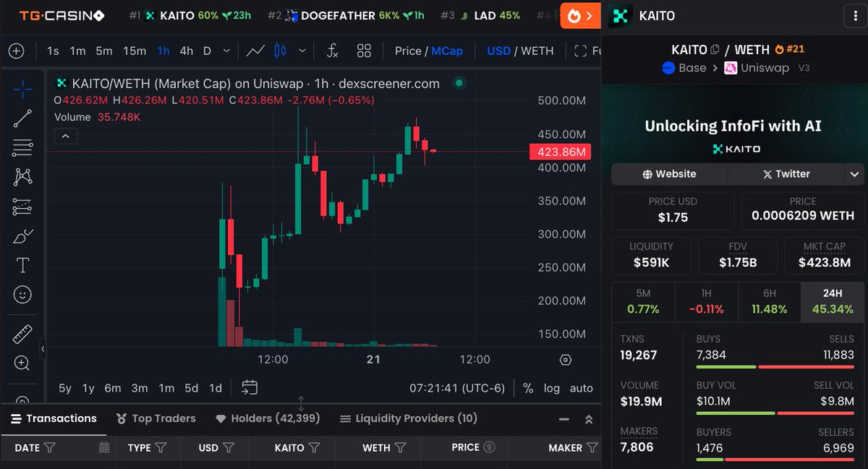Toggle log scale on chart
The height and width of the screenshot is (469, 868).
tap(552, 388)
